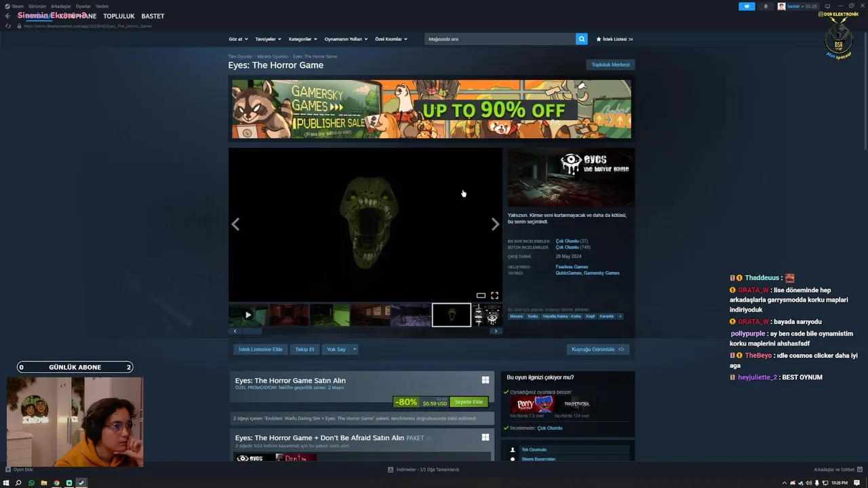This screenshot has width=868, height=488.
Task: Go back with the navigation arrow
Action: coord(7,16)
